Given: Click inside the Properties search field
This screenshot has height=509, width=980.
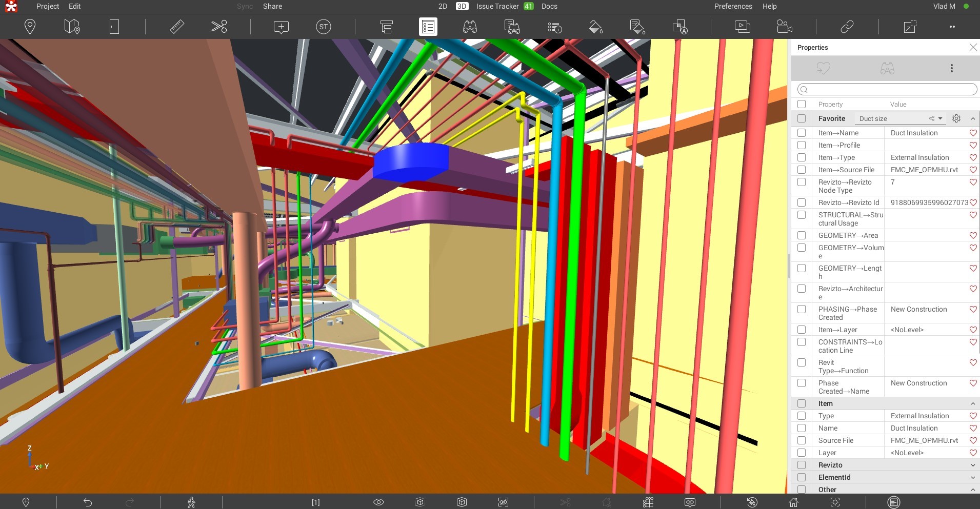Looking at the screenshot, I should pyautogui.click(x=886, y=89).
